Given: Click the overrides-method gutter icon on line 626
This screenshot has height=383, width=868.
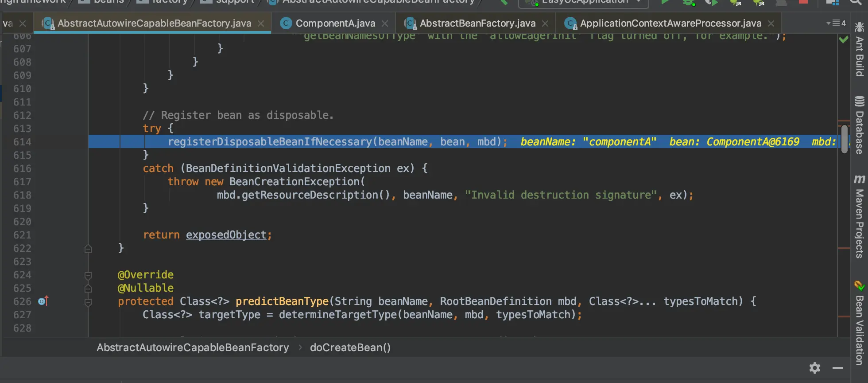Looking at the screenshot, I should (x=43, y=301).
